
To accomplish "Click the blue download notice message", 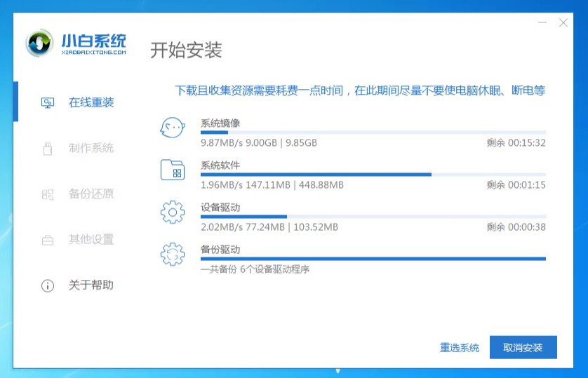I will 360,90.
